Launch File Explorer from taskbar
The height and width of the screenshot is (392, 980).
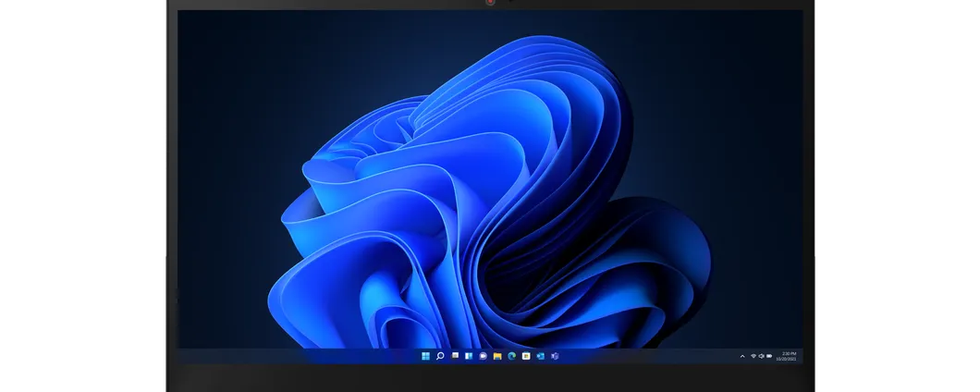(497, 356)
